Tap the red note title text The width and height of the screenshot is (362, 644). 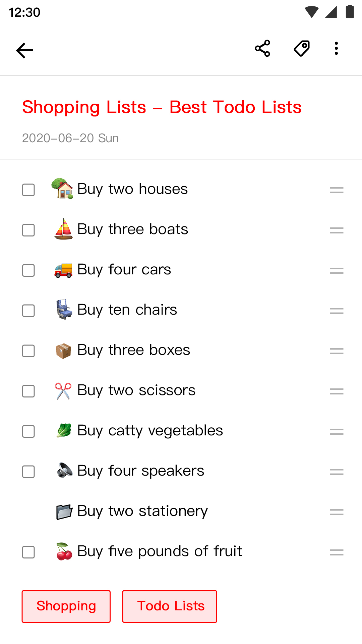pos(162,107)
